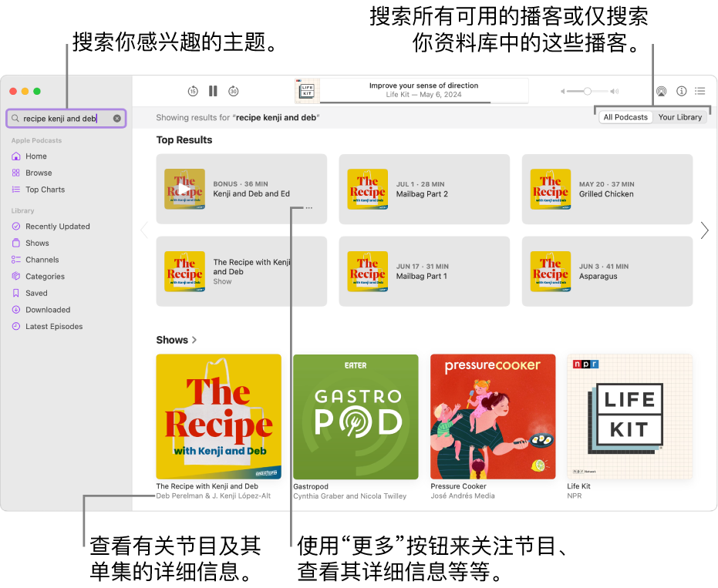This screenshot has height=588, width=718.
Task: Skip back 15 seconds
Action: click(x=193, y=91)
